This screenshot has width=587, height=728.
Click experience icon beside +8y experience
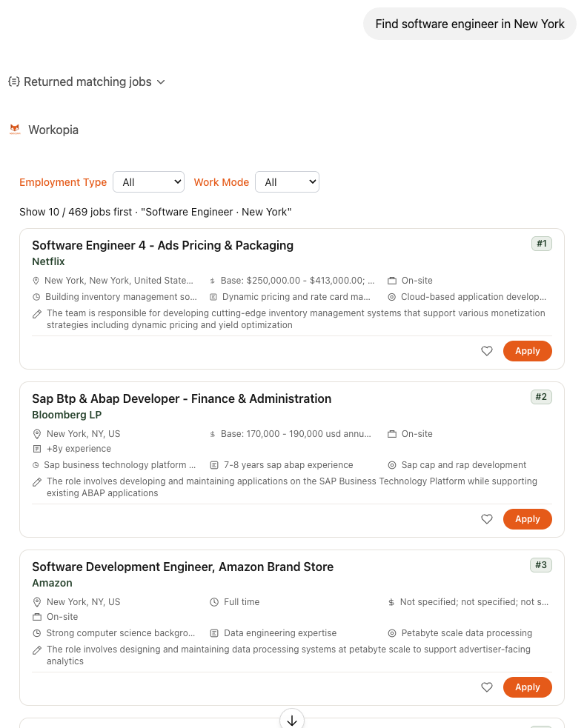(37, 449)
